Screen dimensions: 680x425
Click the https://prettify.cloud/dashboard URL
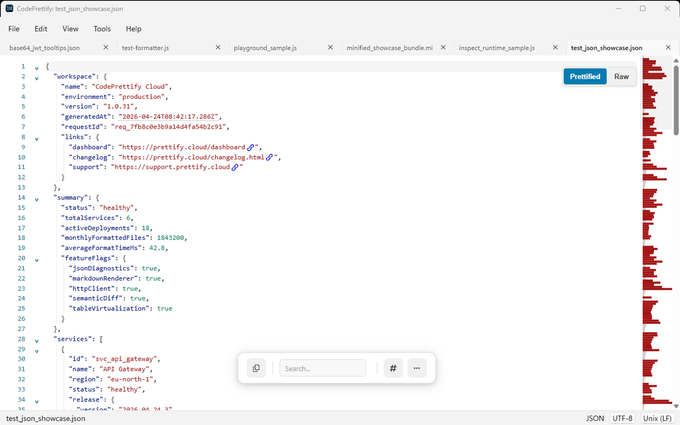pos(184,147)
